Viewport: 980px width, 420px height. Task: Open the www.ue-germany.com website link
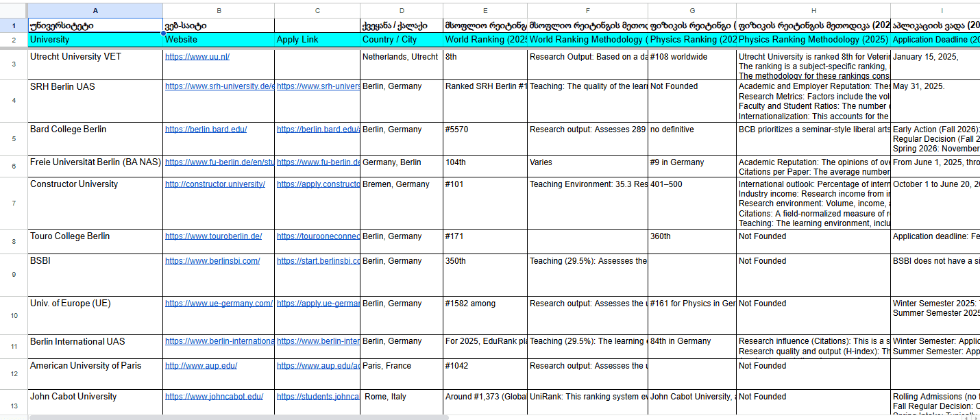(219, 304)
